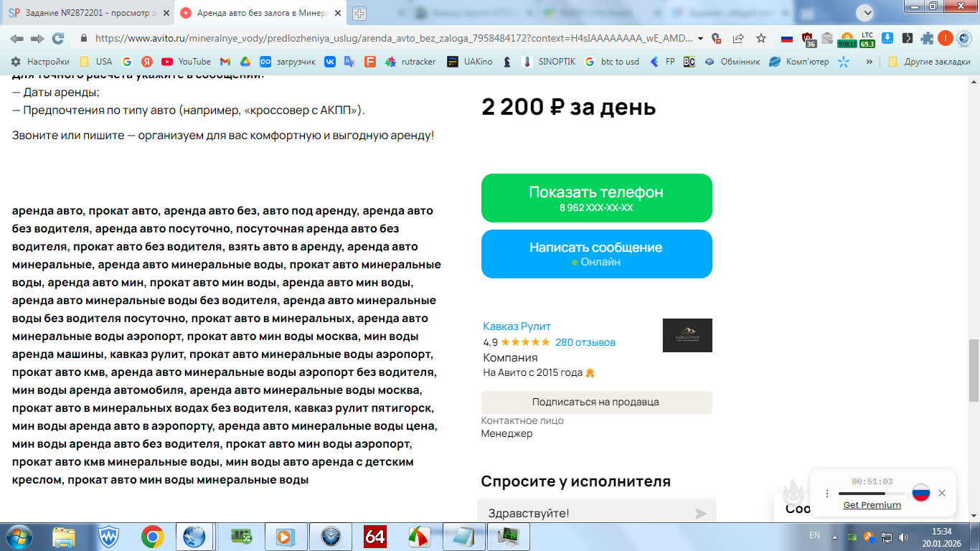Open the Bitcoin price ticker extension
This screenshot has width=980, height=551.
(x=847, y=39)
